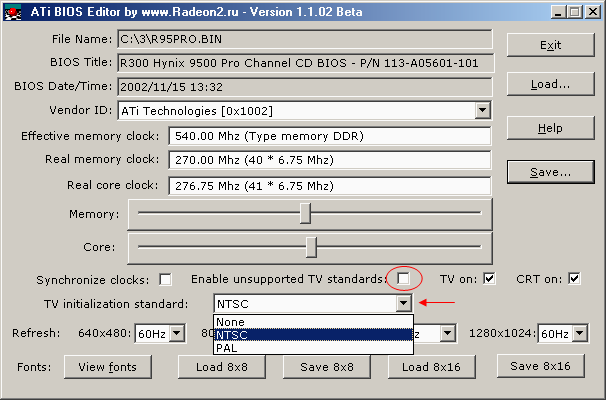Uncheck the CRT on checkbox
The height and width of the screenshot is (400, 606).
pyautogui.click(x=574, y=279)
